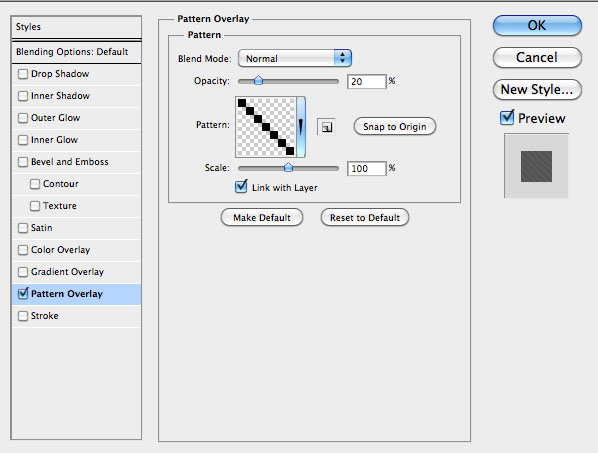The width and height of the screenshot is (598, 453).
Task: Enable the Stroke checkbox
Action: (23, 316)
